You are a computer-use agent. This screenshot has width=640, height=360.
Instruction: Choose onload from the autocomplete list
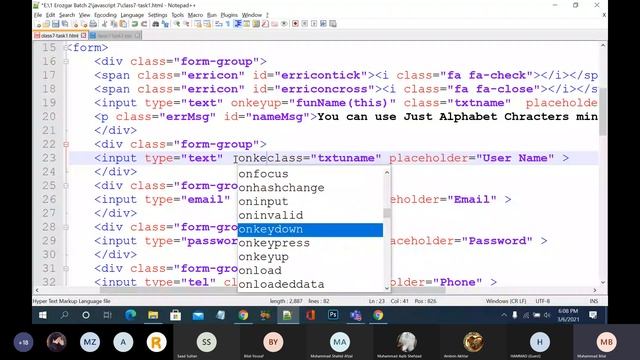click(310, 270)
